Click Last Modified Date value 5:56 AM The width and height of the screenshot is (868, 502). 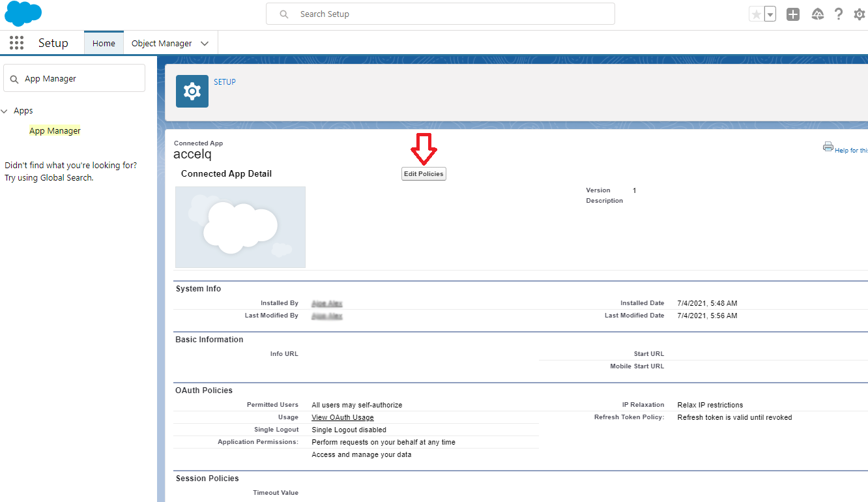[708, 316]
